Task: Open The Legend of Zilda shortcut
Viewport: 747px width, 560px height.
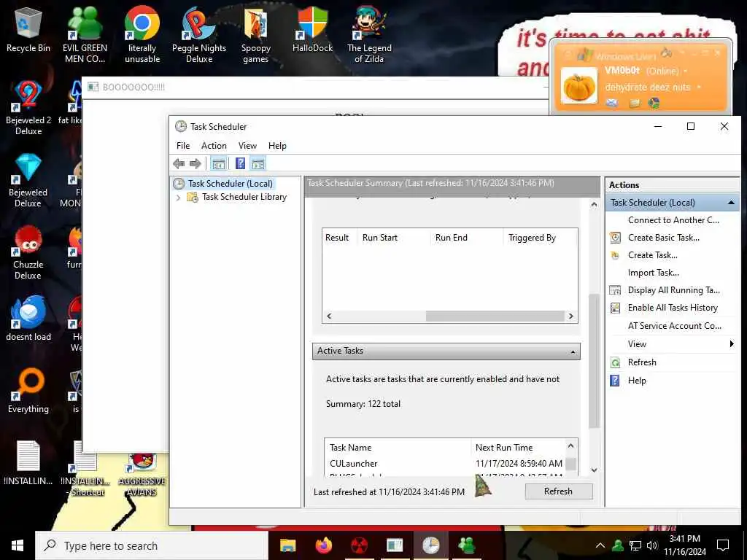Action: tap(369, 35)
